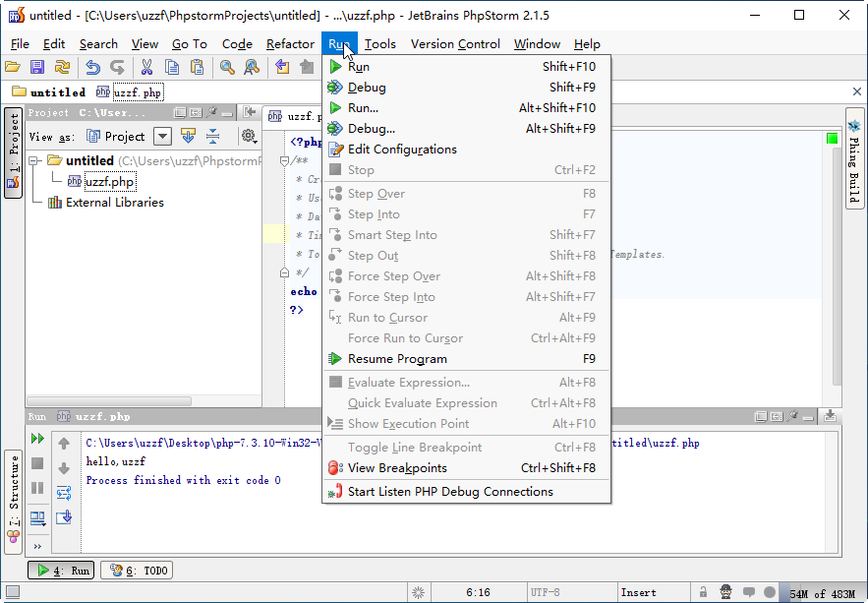The height and width of the screenshot is (603, 868).
Task: Open Project panel gear settings dropdown
Action: click(249, 136)
